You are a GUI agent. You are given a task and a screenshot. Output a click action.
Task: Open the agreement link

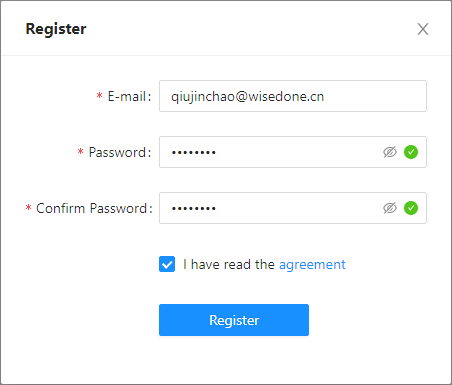(312, 265)
